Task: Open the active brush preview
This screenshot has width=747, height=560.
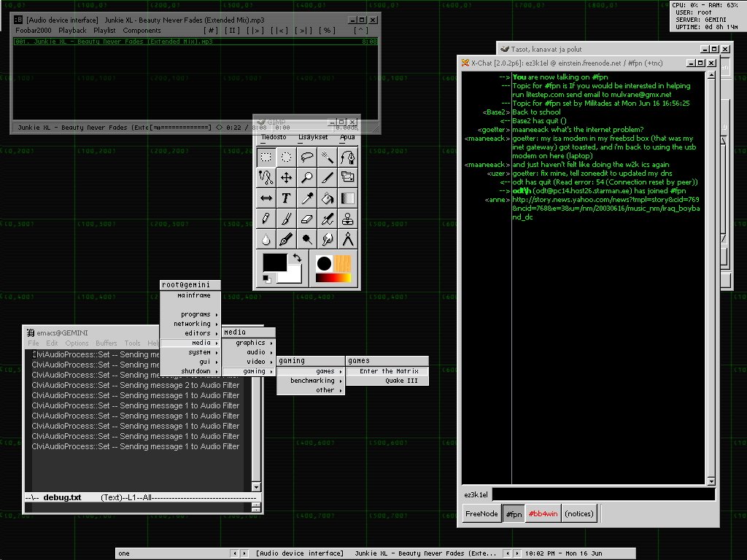Action: 324,263
